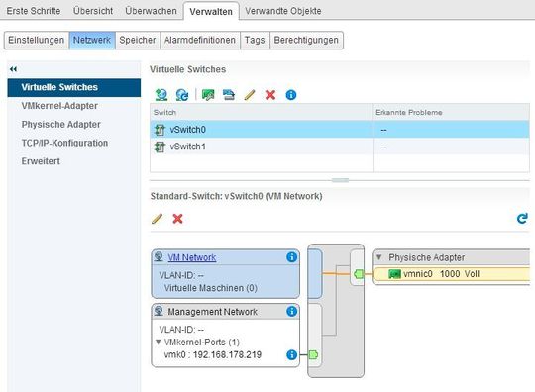Click the red X icon in the Virtuelle Switches toolbar
Screen dimensions: 535x392
pos(270,95)
